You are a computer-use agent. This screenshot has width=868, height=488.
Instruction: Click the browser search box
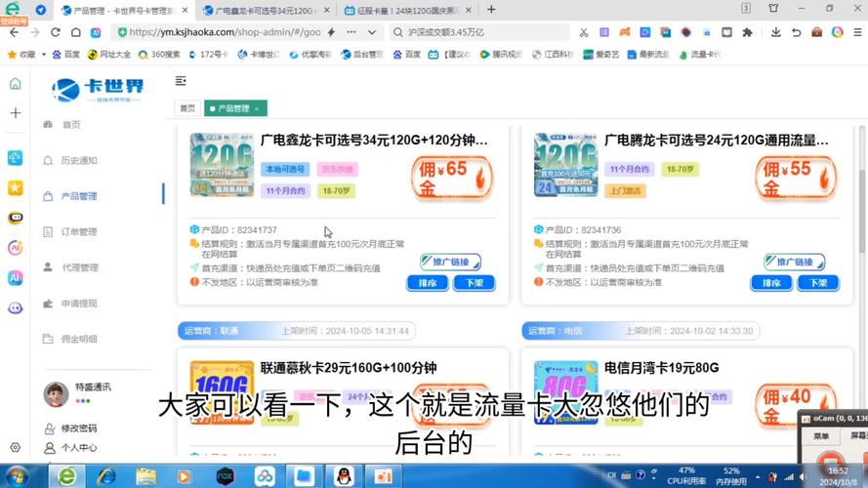click(x=479, y=32)
